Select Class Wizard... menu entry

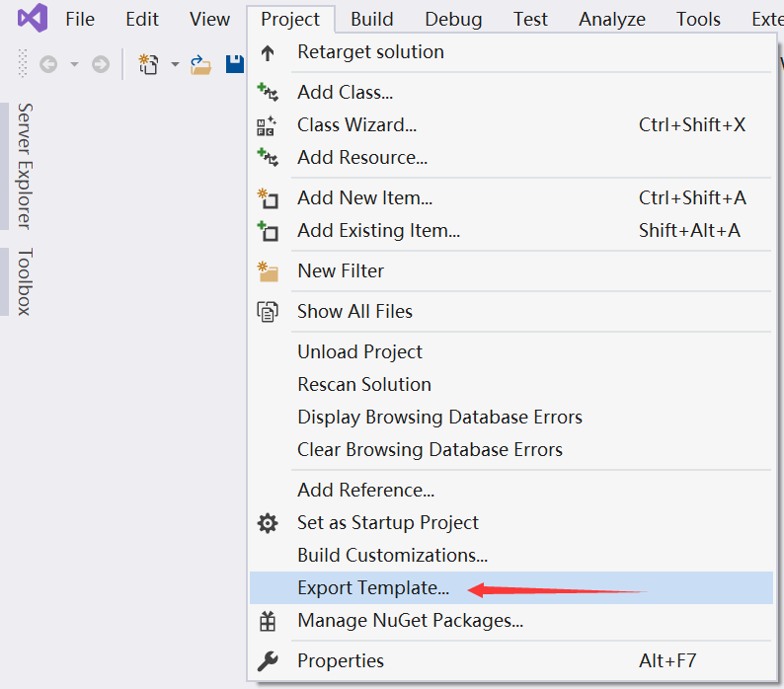point(511,125)
